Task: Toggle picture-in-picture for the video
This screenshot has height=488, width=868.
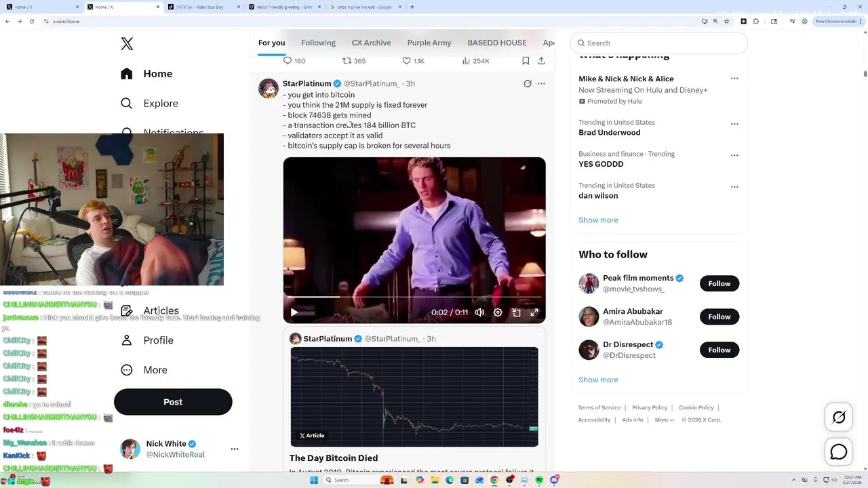Action: point(516,312)
